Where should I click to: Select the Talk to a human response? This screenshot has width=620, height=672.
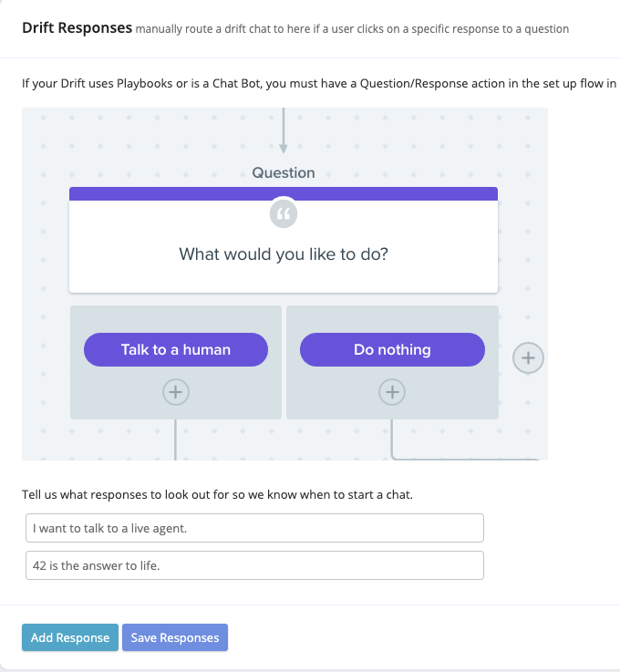(x=176, y=349)
